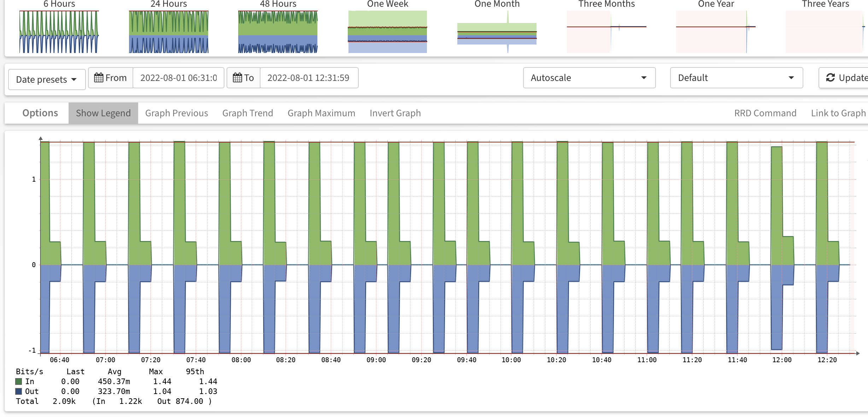Open the Default dropdown selector

pos(736,78)
